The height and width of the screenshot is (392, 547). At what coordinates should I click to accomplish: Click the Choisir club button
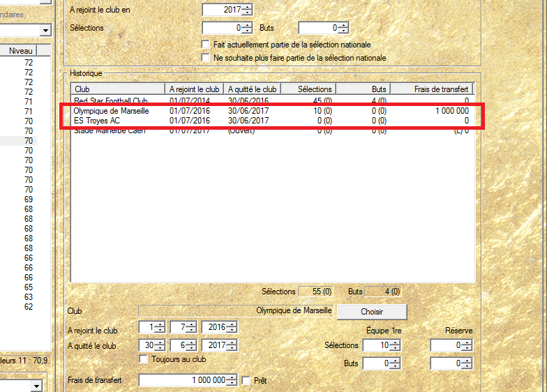pyautogui.click(x=372, y=312)
